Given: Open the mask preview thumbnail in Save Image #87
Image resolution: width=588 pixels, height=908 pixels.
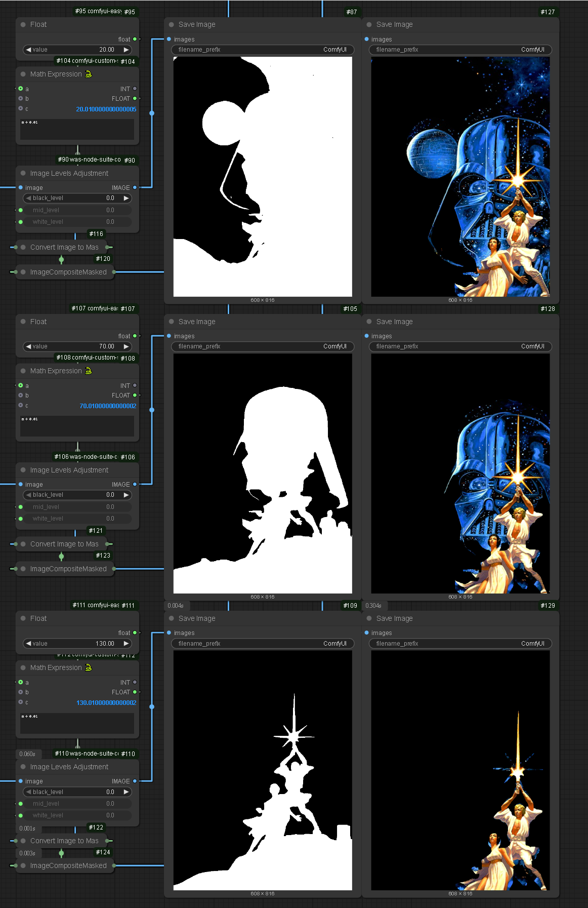Looking at the screenshot, I should 263,177.
